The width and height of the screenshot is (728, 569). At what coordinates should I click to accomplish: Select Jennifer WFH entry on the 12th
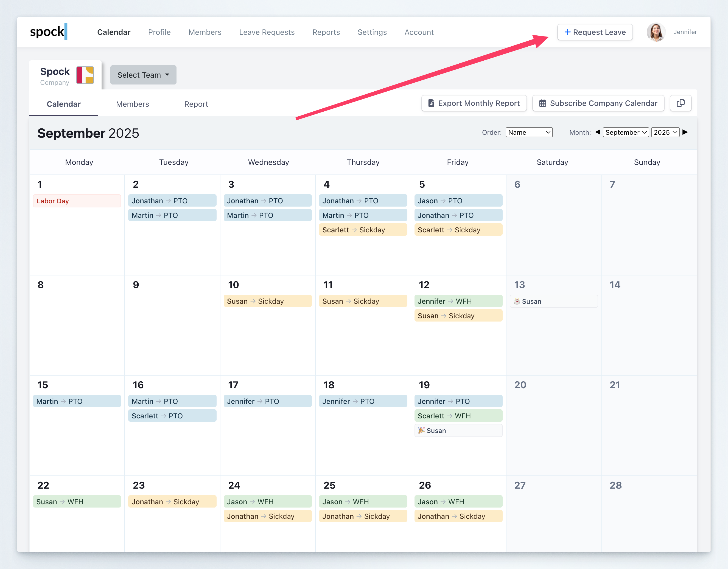tap(458, 301)
